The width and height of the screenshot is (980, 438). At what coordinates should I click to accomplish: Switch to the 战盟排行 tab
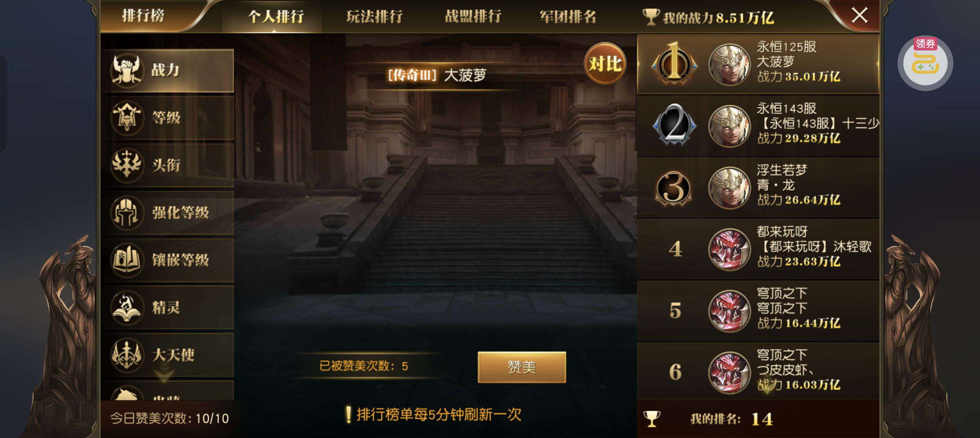[473, 17]
